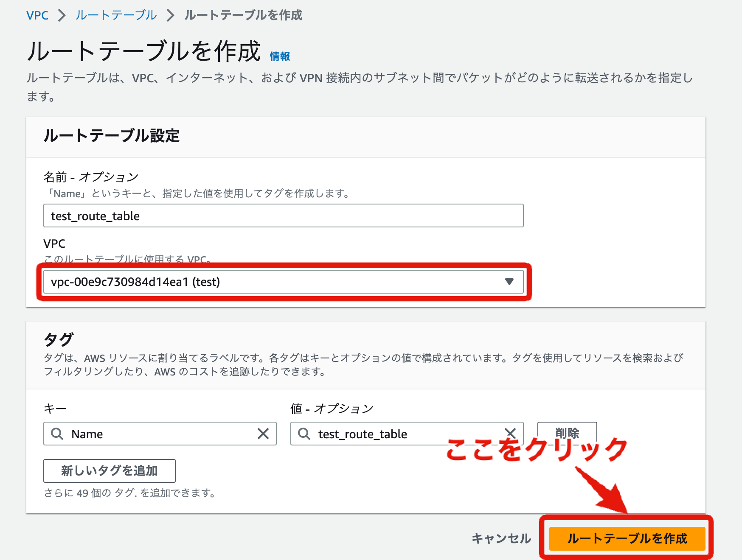Screen dimensions: 742x560
Task: Focus the 名前 input with test_route_table
Action: coord(283,216)
